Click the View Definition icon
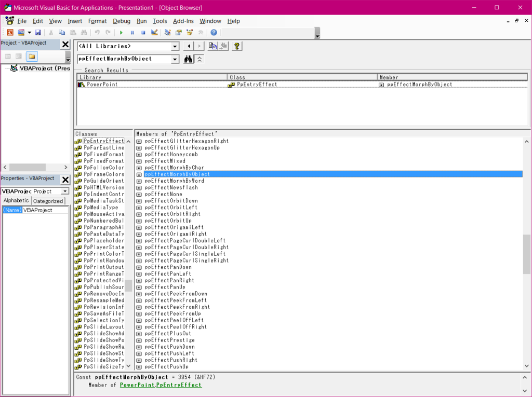532x397 pixels. (x=223, y=46)
